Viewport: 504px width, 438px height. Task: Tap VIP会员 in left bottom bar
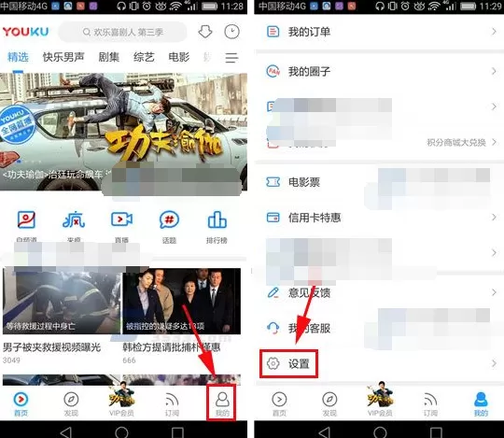click(121, 399)
